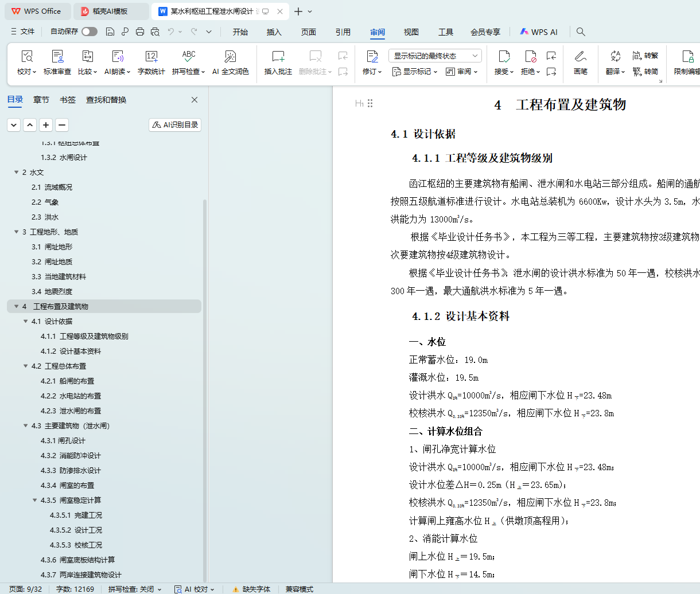Image resolution: width=700 pixels, height=594 pixels.
Task: Click the 字数统计 word count icon
Action: point(151,57)
